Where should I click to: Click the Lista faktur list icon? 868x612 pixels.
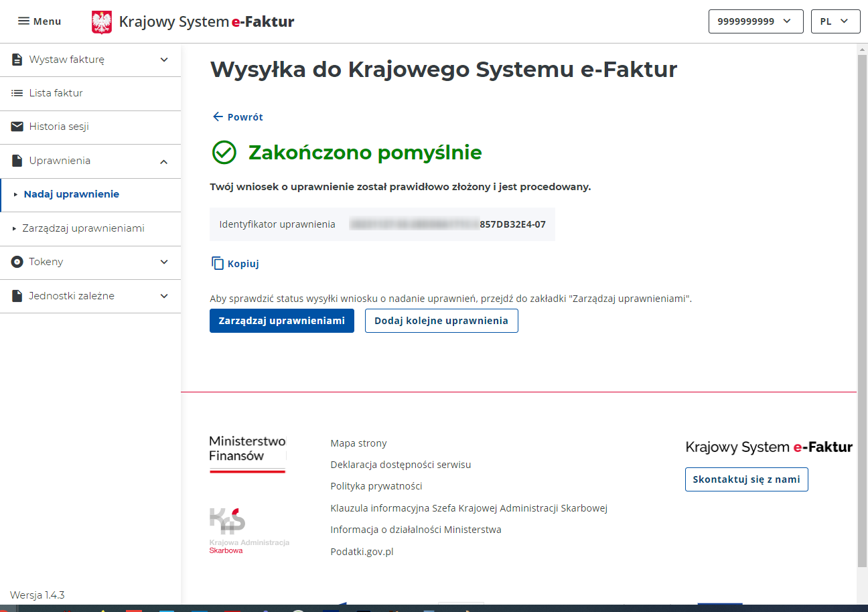(17, 93)
